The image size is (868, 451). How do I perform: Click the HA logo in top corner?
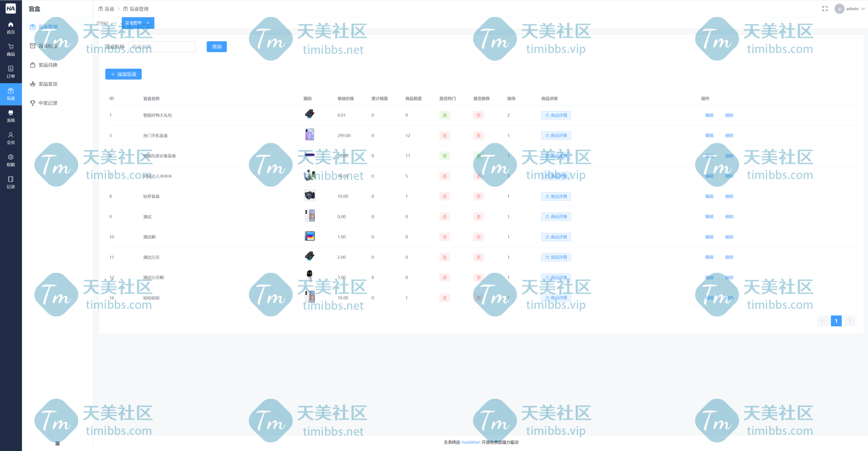click(11, 8)
